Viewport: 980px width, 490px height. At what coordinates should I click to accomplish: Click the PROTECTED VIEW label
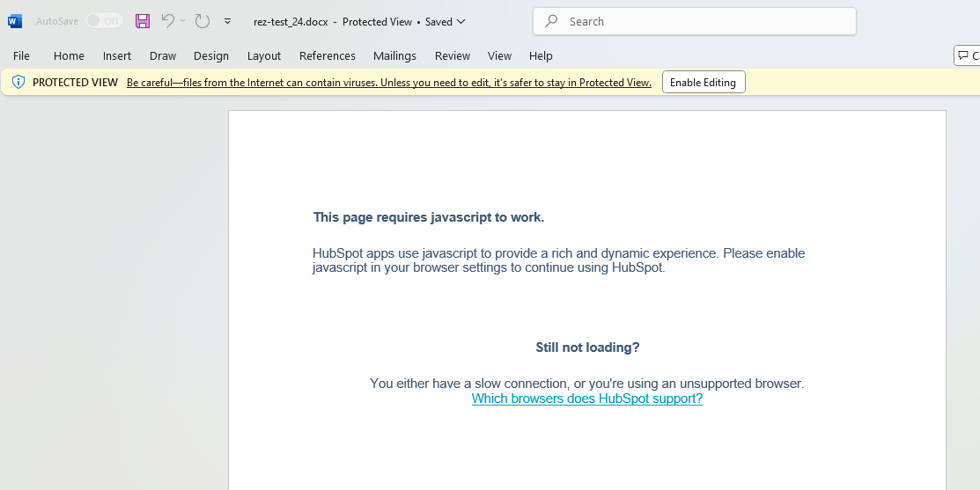point(75,83)
